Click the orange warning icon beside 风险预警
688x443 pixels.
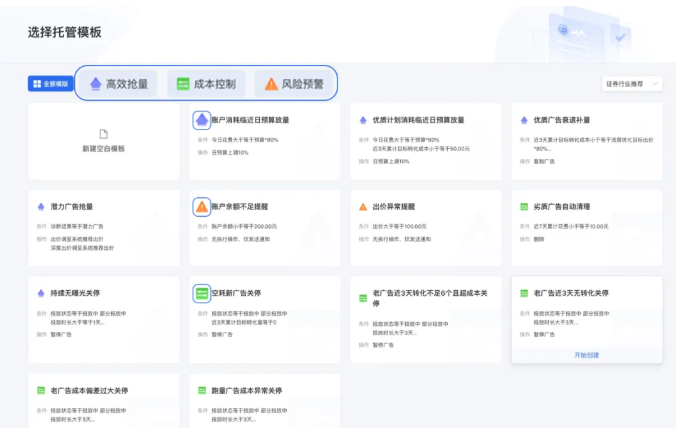(x=271, y=84)
